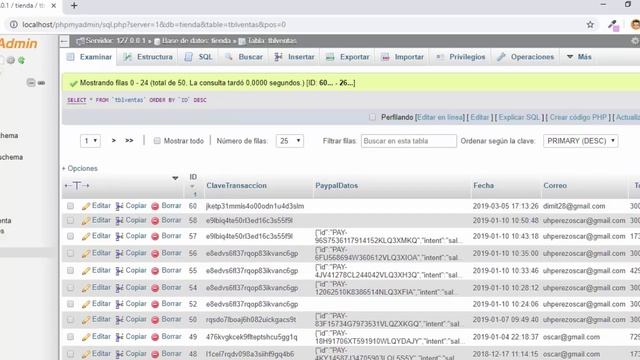Edit row with ID 54

click(x=96, y=288)
